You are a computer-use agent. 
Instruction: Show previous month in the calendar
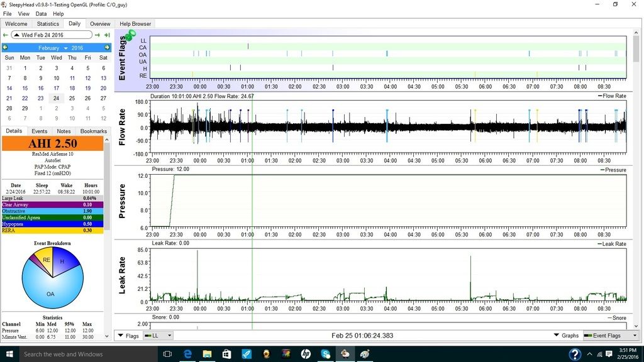(x=5, y=48)
